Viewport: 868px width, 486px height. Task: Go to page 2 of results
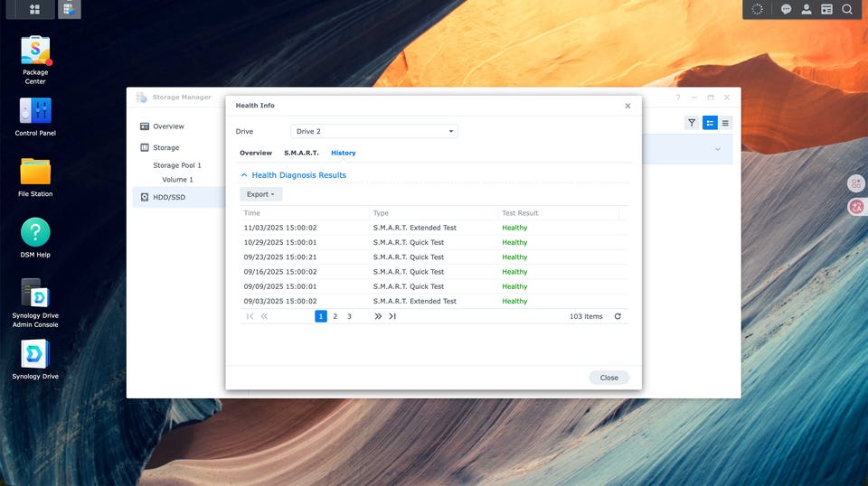[335, 316]
